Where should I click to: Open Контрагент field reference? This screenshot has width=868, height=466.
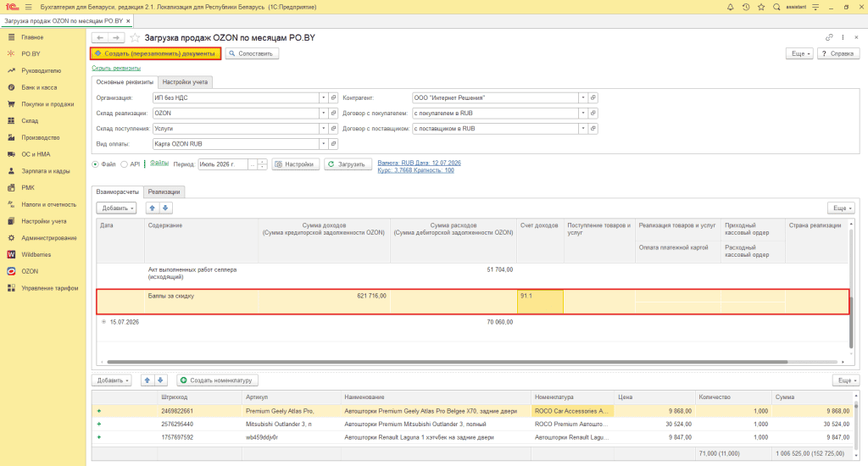pyautogui.click(x=593, y=97)
